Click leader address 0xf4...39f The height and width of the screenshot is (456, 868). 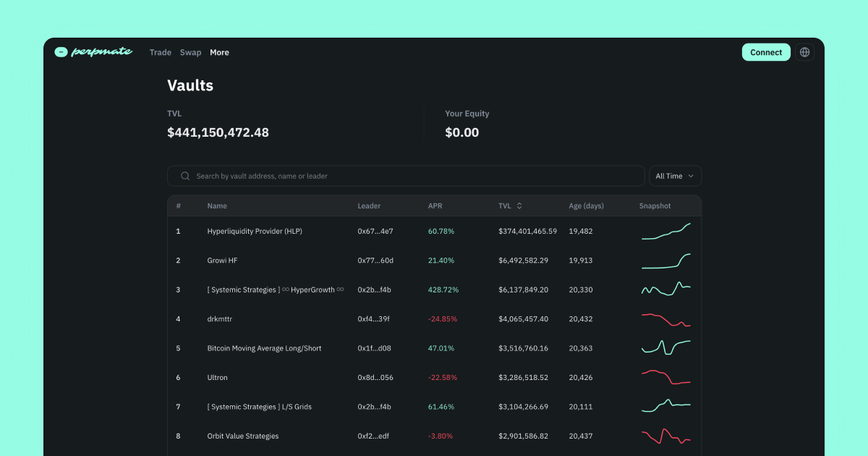(373, 318)
